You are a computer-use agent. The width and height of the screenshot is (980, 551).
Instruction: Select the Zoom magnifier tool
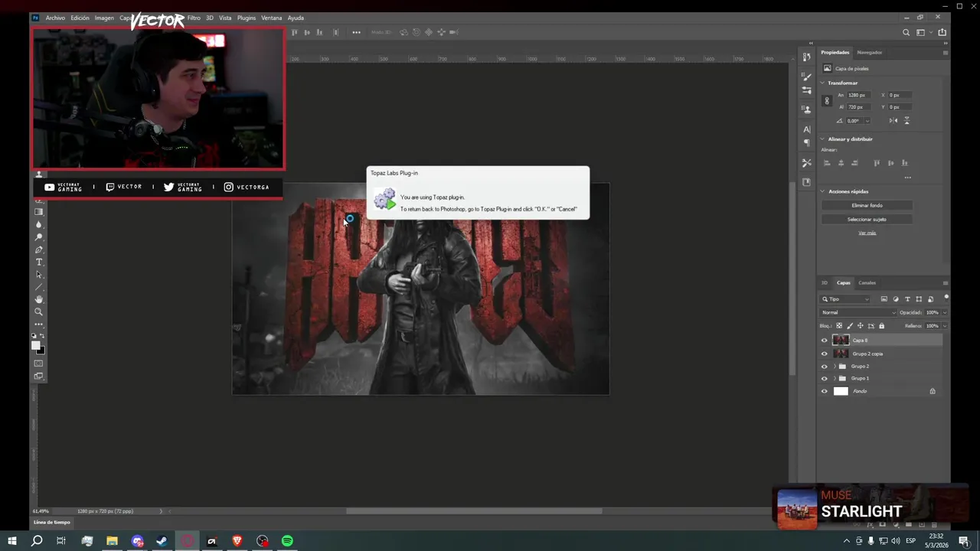39,311
